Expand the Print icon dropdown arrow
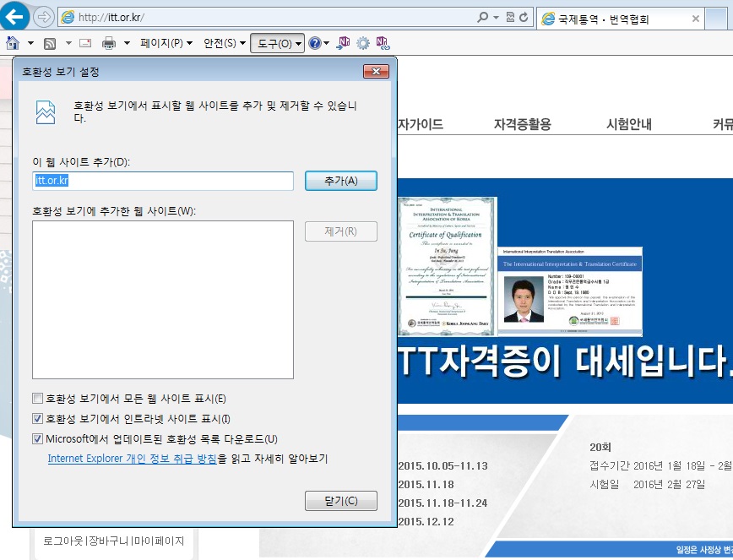Viewport: 733px width, 560px height. (x=127, y=43)
